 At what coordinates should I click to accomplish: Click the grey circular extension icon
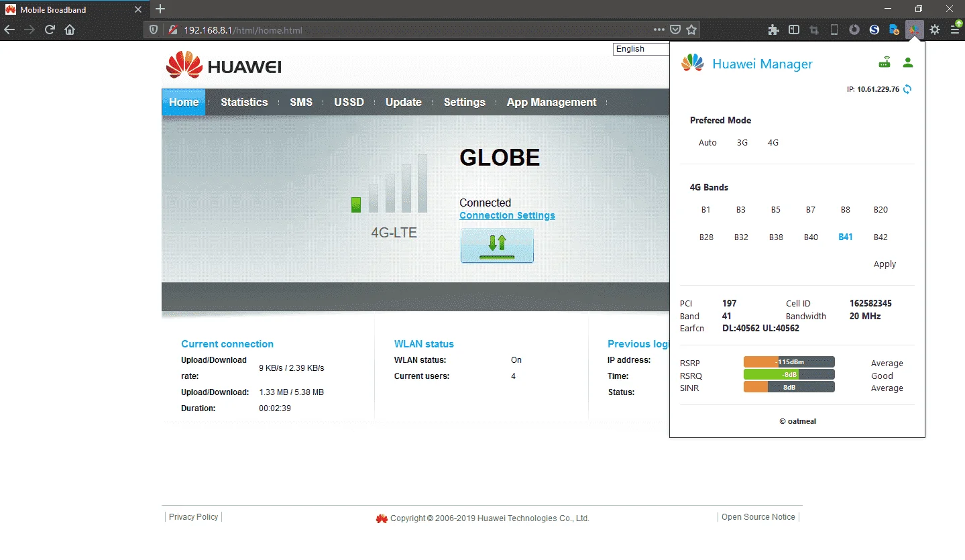point(854,30)
